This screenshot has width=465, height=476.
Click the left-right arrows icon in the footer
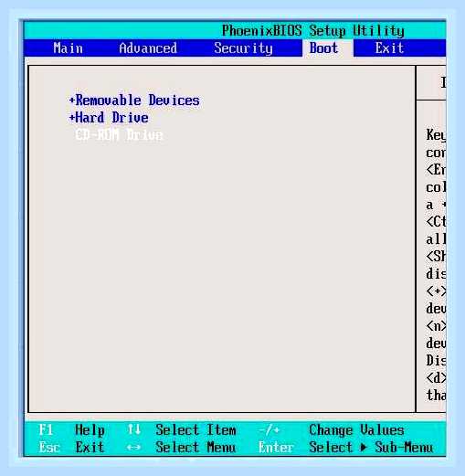(x=133, y=448)
